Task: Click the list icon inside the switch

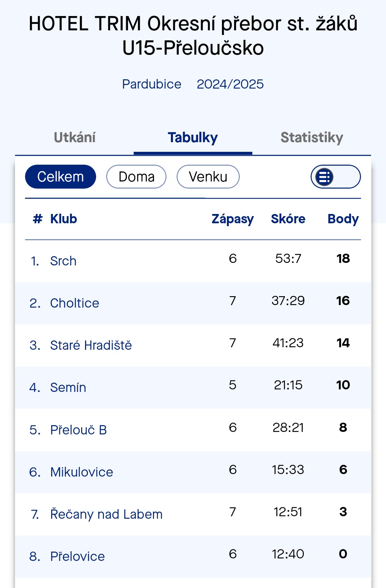Action: [x=325, y=177]
